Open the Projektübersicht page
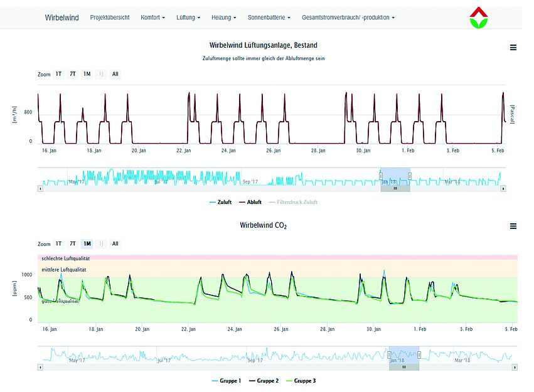 (110, 18)
